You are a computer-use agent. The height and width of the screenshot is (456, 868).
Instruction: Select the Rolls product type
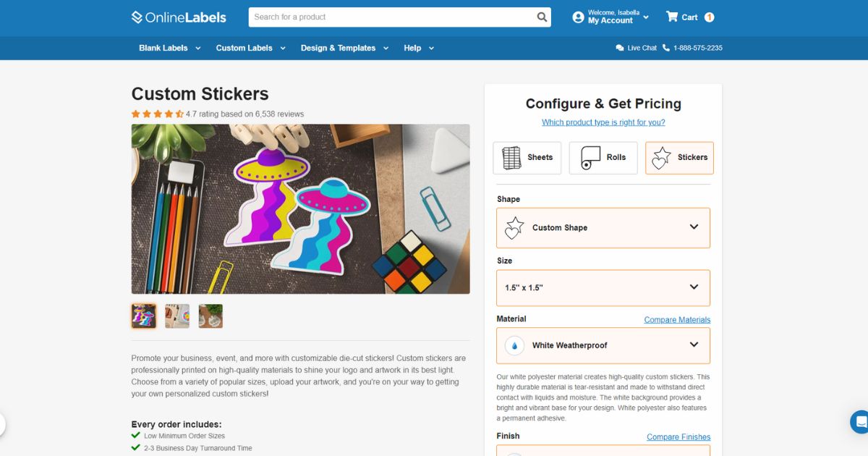coord(603,158)
